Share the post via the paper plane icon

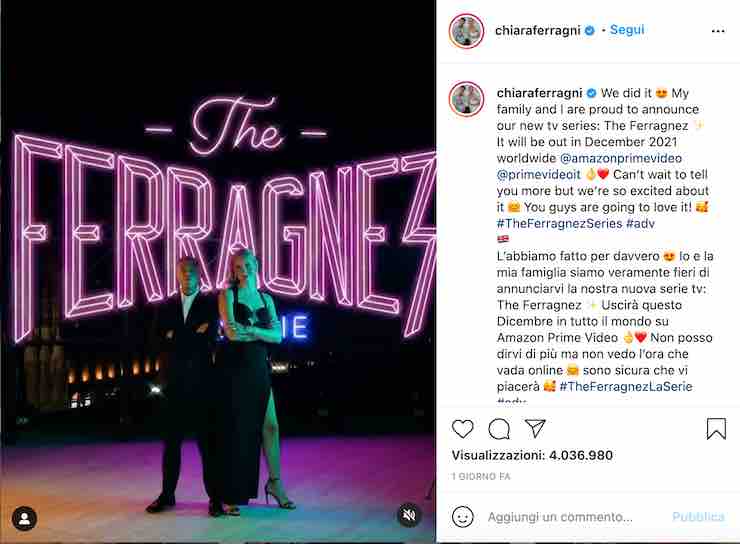point(535,428)
